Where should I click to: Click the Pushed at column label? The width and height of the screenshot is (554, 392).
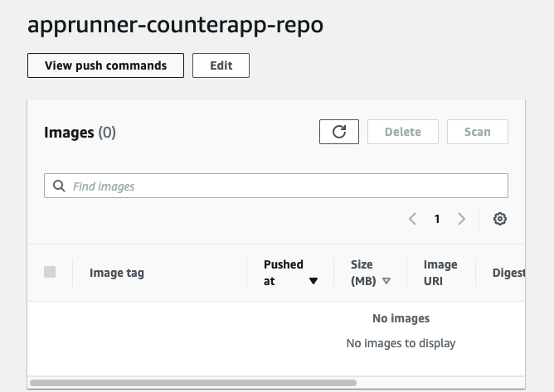[x=284, y=273]
